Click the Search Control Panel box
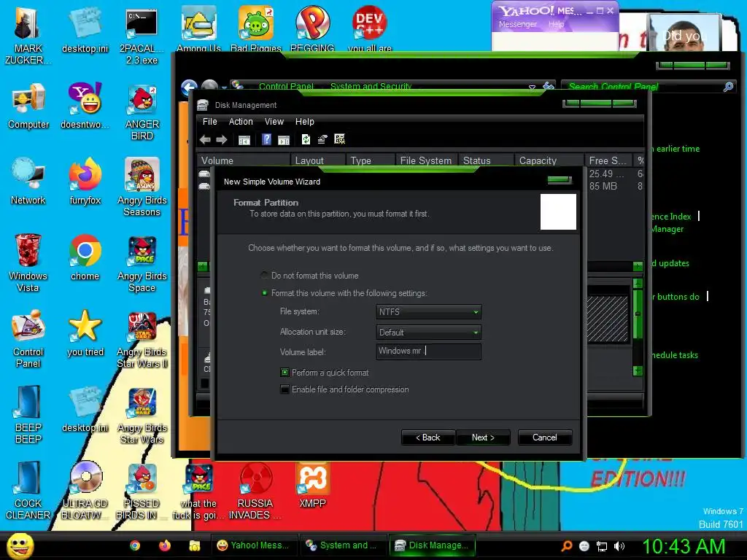The image size is (747, 560). (x=649, y=87)
